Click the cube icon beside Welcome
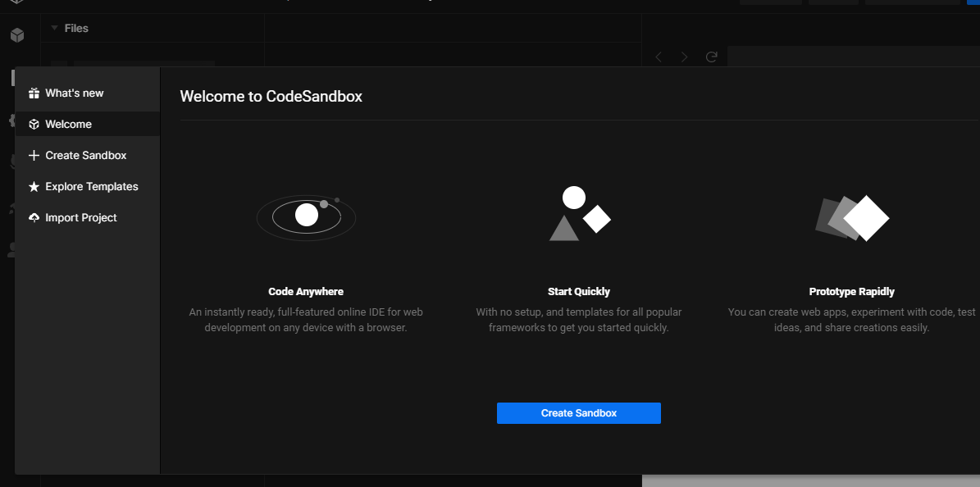The image size is (980, 487). click(34, 125)
